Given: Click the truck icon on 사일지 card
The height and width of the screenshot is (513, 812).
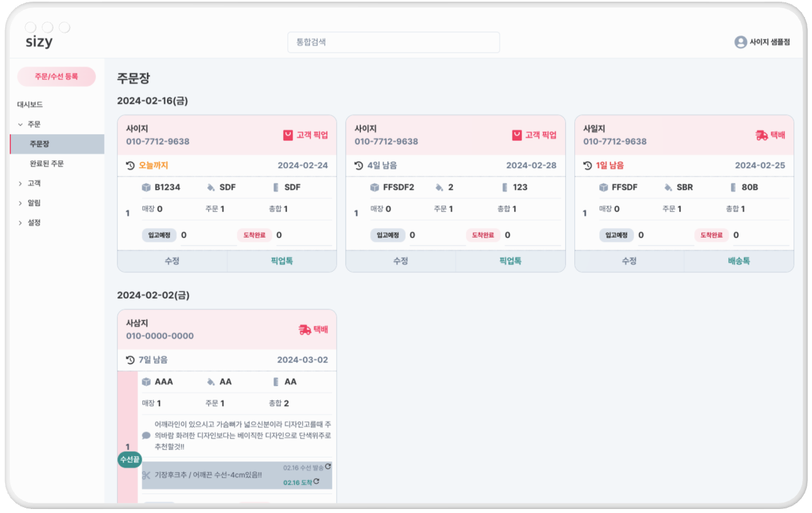Looking at the screenshot, I should coord(762,135).
